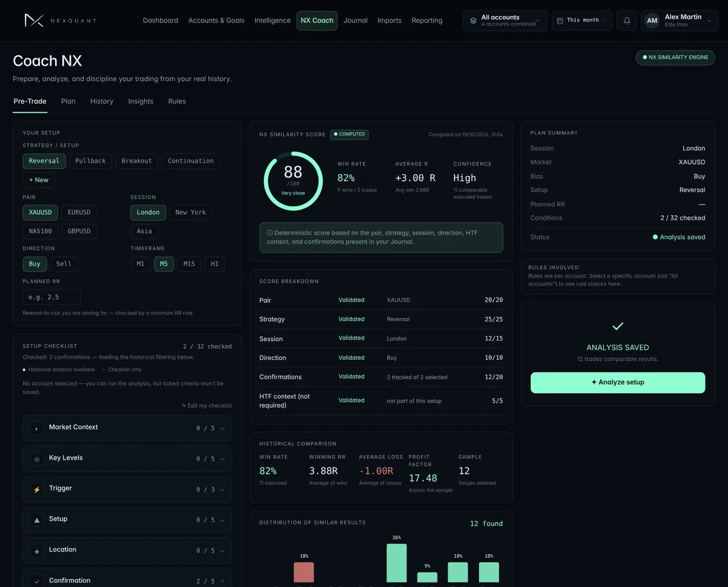728x587 pixels.
Task: Click the Analysis Saved checkmark icon
Action: point(618,327)
